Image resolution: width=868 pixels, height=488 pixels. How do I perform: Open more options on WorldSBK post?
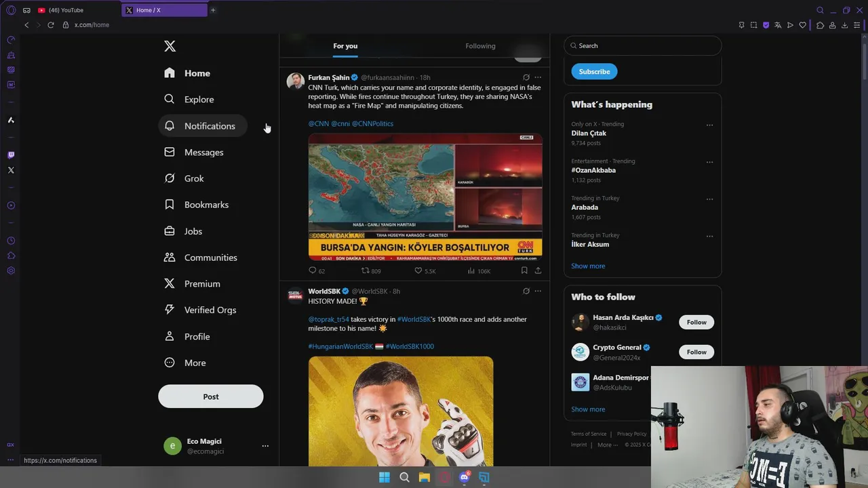[538, 291]
